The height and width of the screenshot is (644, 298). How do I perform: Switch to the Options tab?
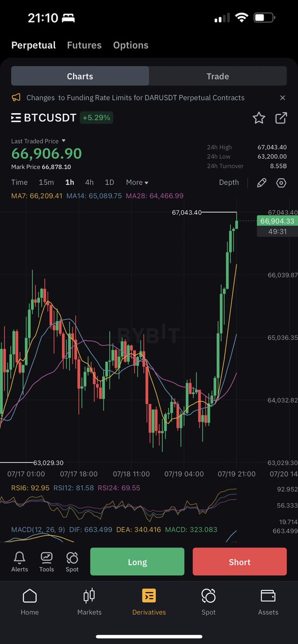click(130, 45)
